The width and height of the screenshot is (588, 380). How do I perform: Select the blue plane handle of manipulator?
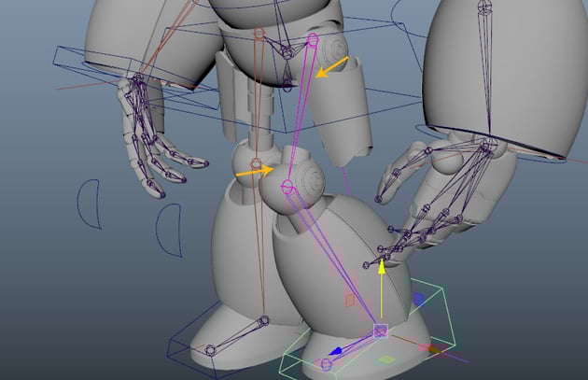[418, 300]
